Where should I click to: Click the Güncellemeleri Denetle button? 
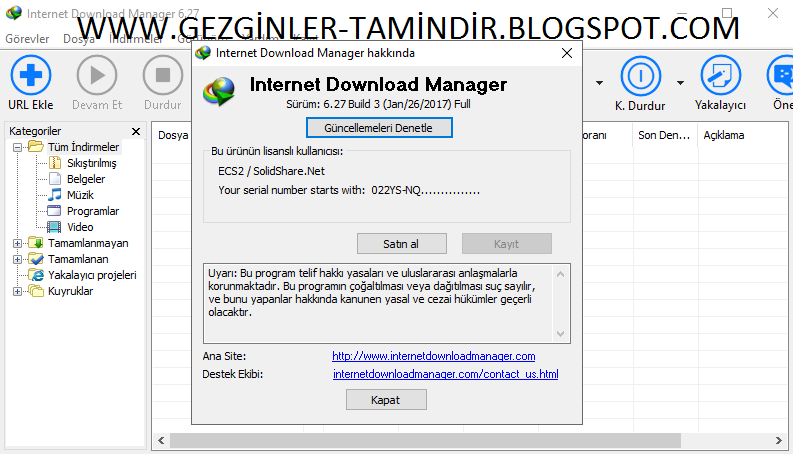tap(379, 128)
